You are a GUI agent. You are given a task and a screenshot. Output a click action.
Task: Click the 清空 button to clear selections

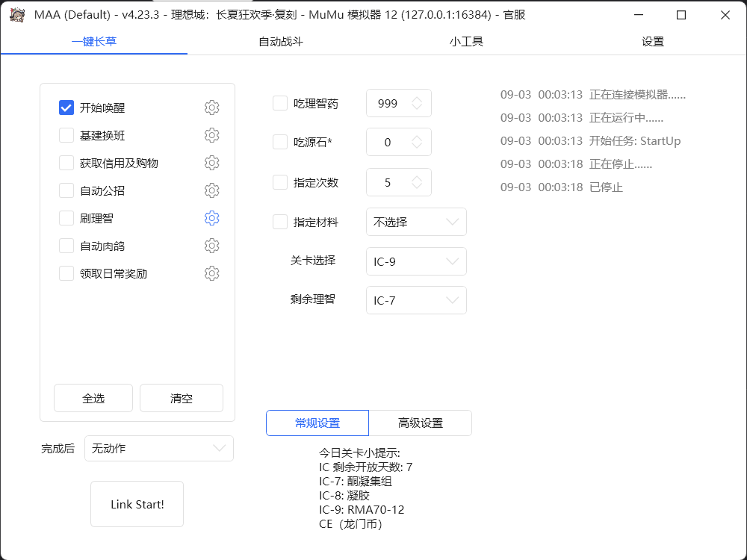pos(181,398)
